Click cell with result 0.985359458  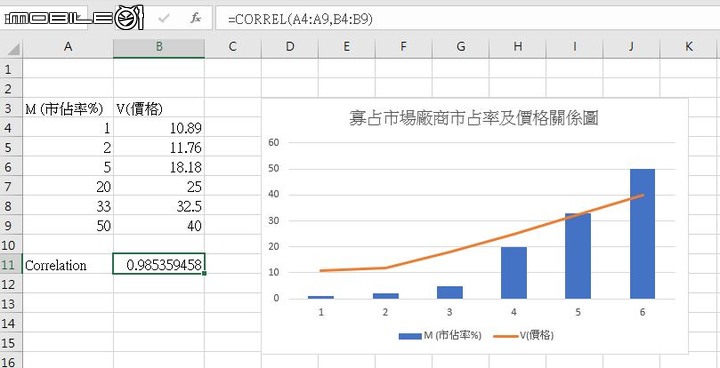coord(159,265)
